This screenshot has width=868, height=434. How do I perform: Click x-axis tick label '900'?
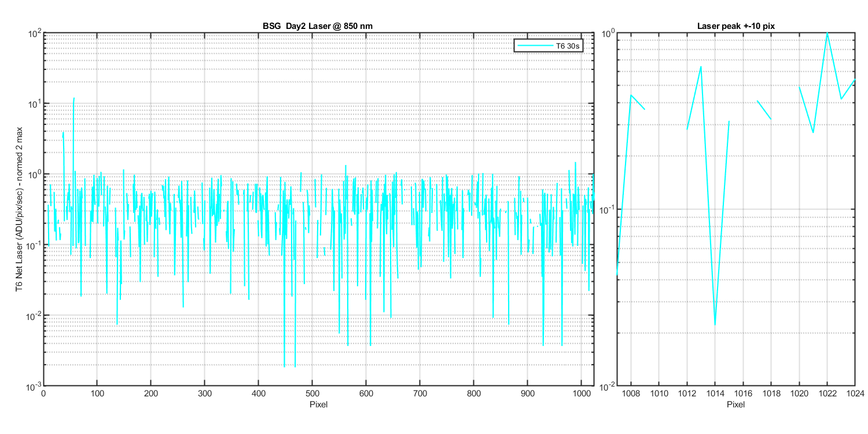[528, 393]
